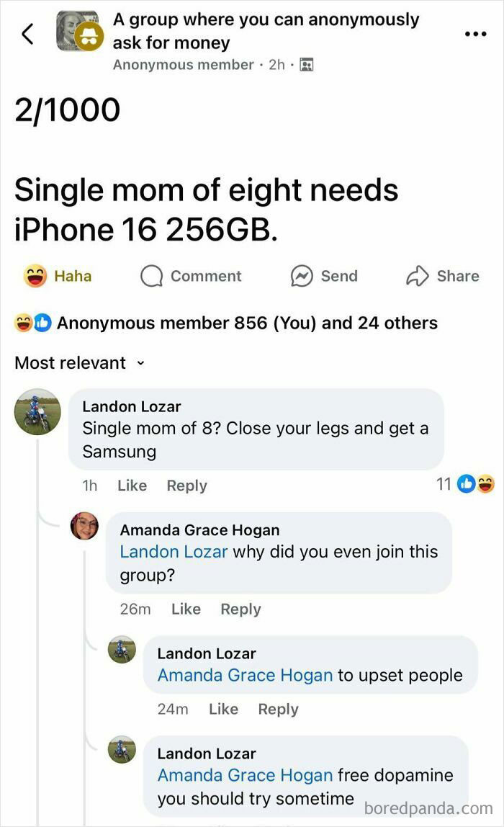Like Amanda Grace Hogan's reply
The image size is (504, 827).
[186, 609]
